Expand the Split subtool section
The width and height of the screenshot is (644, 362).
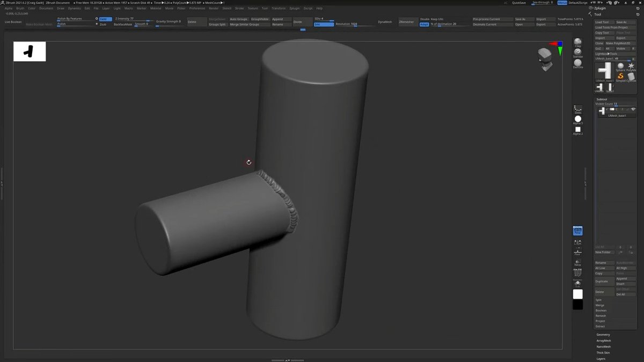[599, 300]
